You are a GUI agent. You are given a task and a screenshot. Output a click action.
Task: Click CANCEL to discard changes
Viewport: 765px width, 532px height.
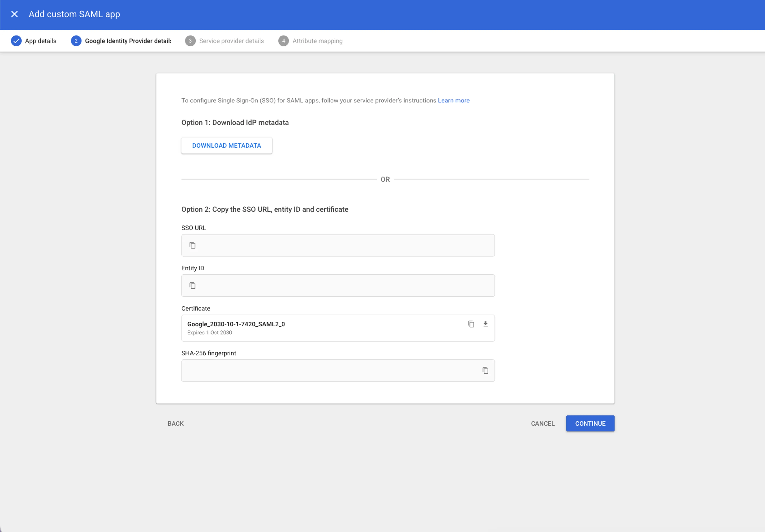coord(542,423)
